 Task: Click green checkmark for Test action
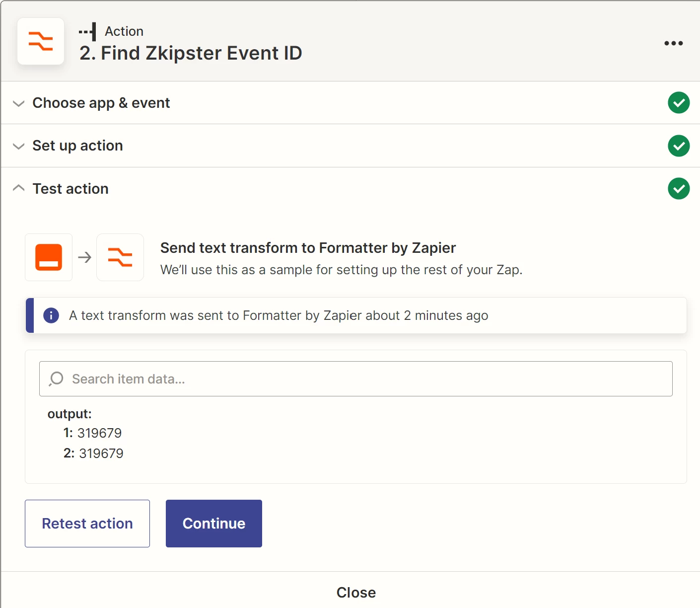click(679, 189)
